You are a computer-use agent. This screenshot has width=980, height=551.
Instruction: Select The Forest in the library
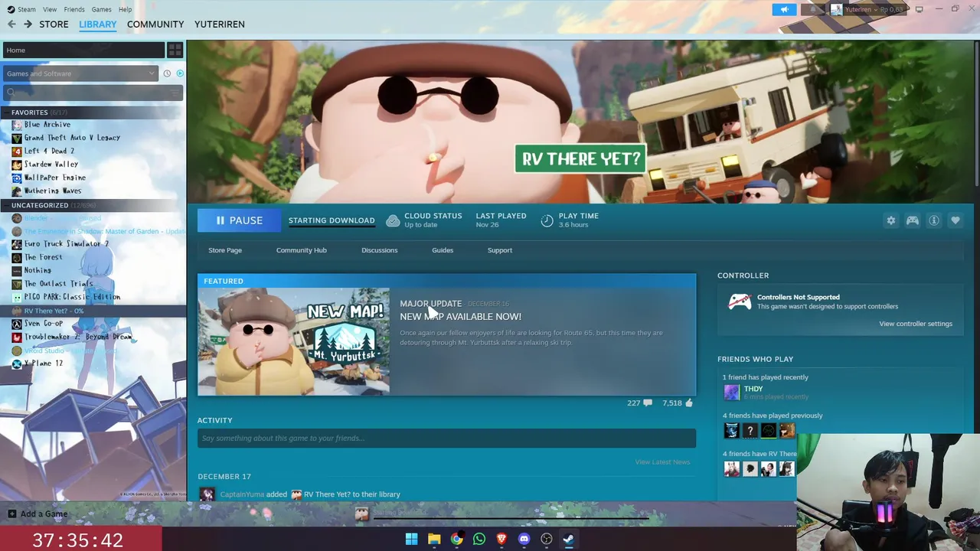[x=43, y=257]
